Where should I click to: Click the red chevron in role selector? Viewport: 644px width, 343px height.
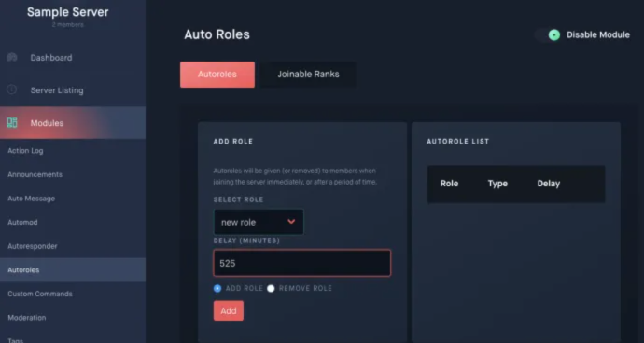click(x=291, y=222)
